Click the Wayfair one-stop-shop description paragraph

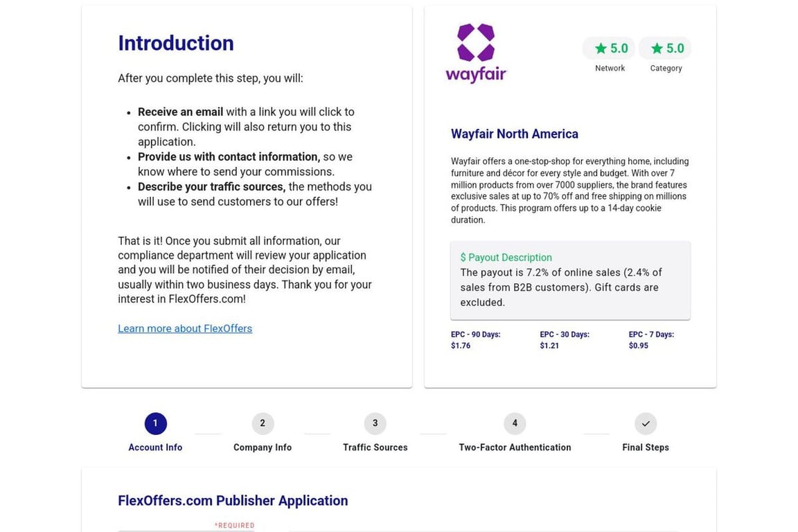570,190
